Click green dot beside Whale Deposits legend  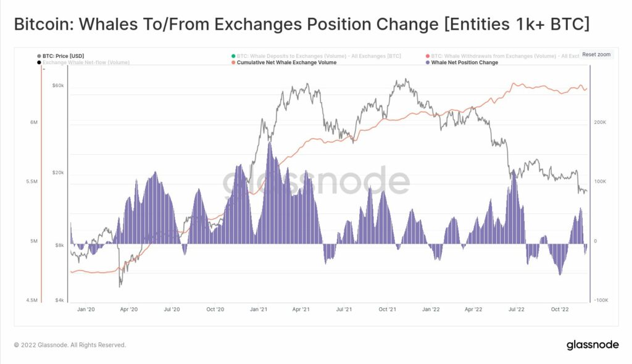pos(233,56)
